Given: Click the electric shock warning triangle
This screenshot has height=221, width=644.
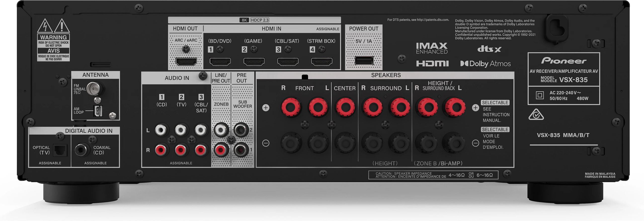Looking at the screenshot, I should (45, 26).
